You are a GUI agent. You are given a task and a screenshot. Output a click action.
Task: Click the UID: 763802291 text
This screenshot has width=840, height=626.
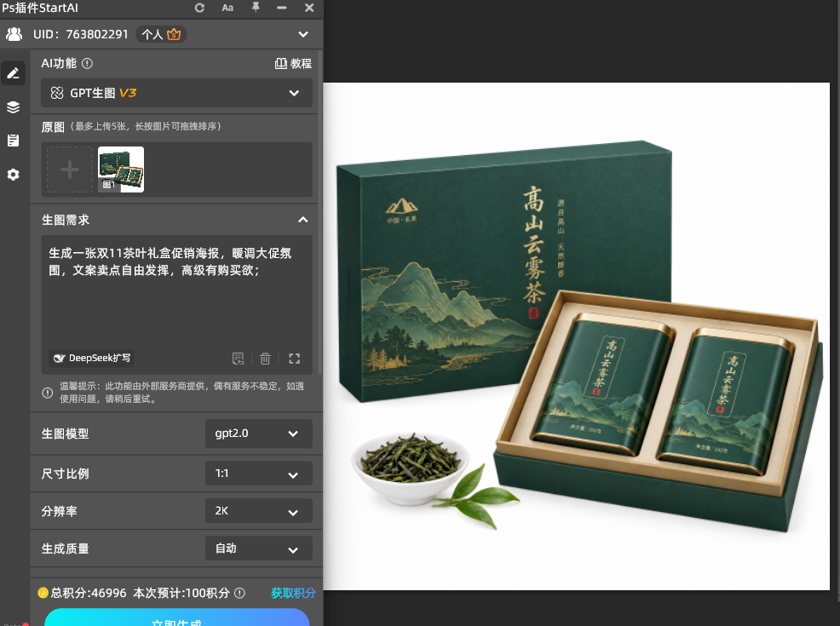[81, 34]
